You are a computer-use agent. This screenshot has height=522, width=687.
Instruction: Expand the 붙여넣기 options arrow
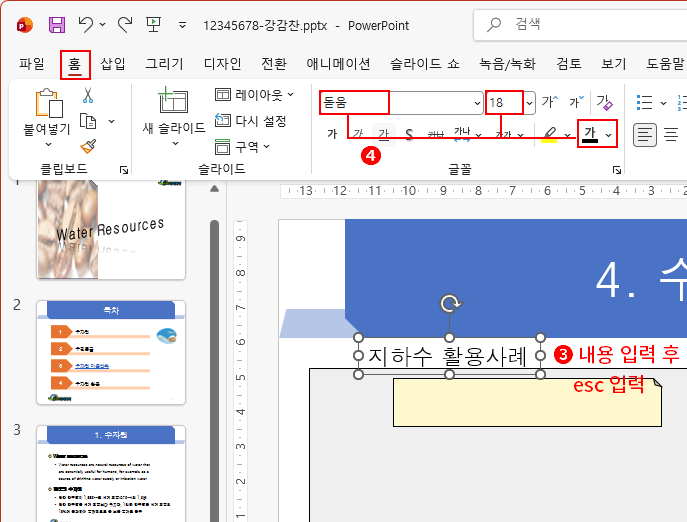pyautogui.click(x=48, y=144)
